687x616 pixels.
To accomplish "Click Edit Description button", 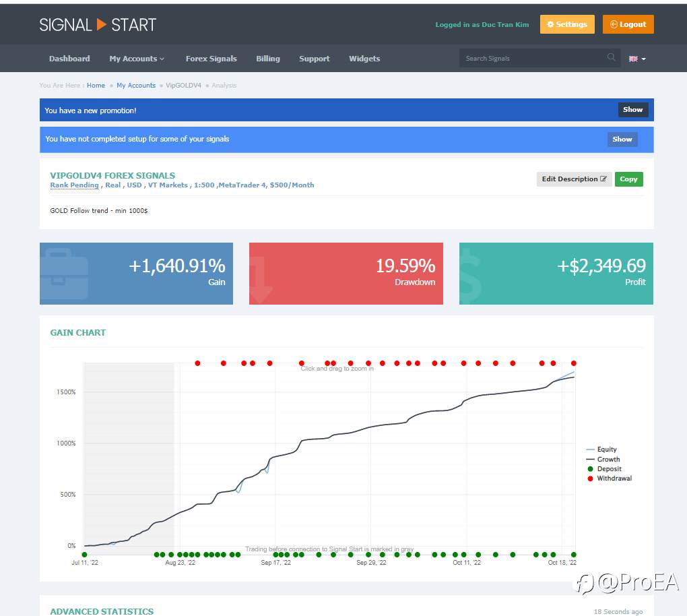I will coord(574,179).
